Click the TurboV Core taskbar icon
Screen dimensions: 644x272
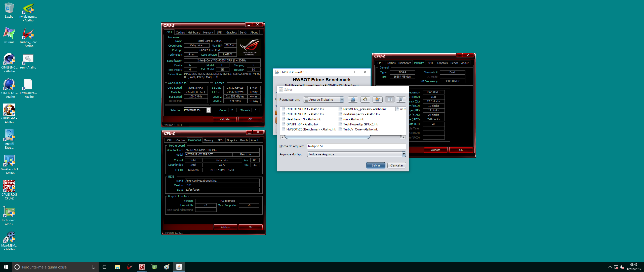[130, 267]
